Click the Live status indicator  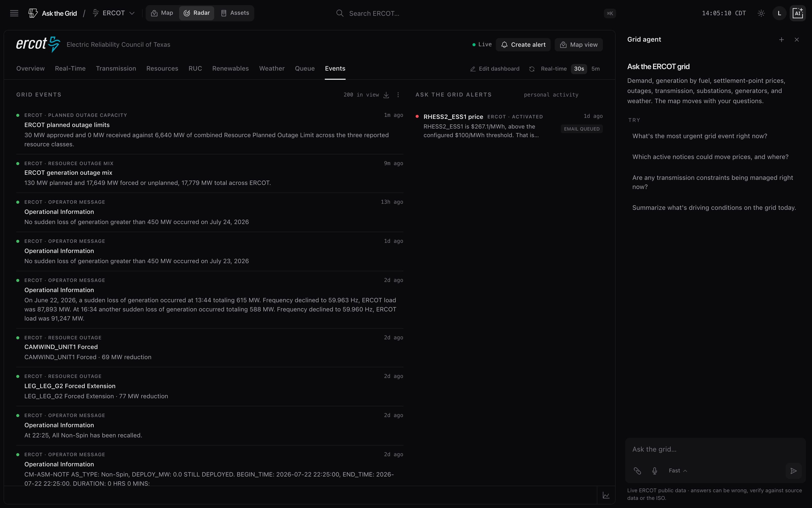[x=482, y=45]
